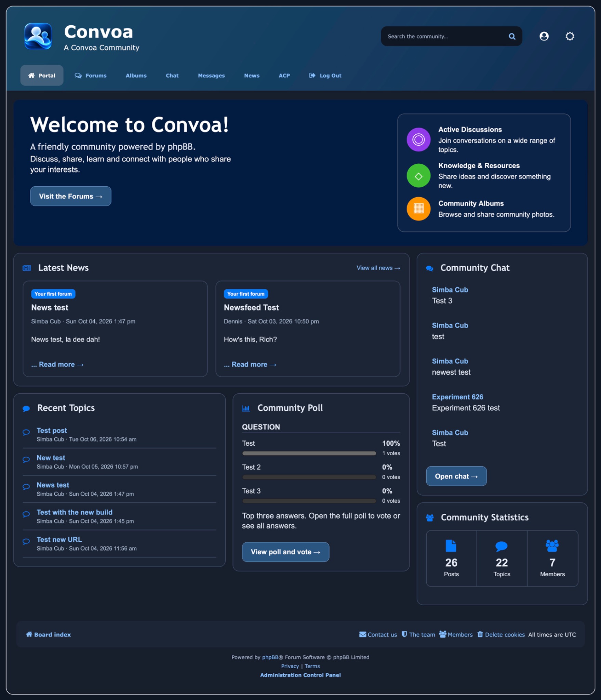Open the Test new URL topic

pyautogui.click(x=59, y=539)
